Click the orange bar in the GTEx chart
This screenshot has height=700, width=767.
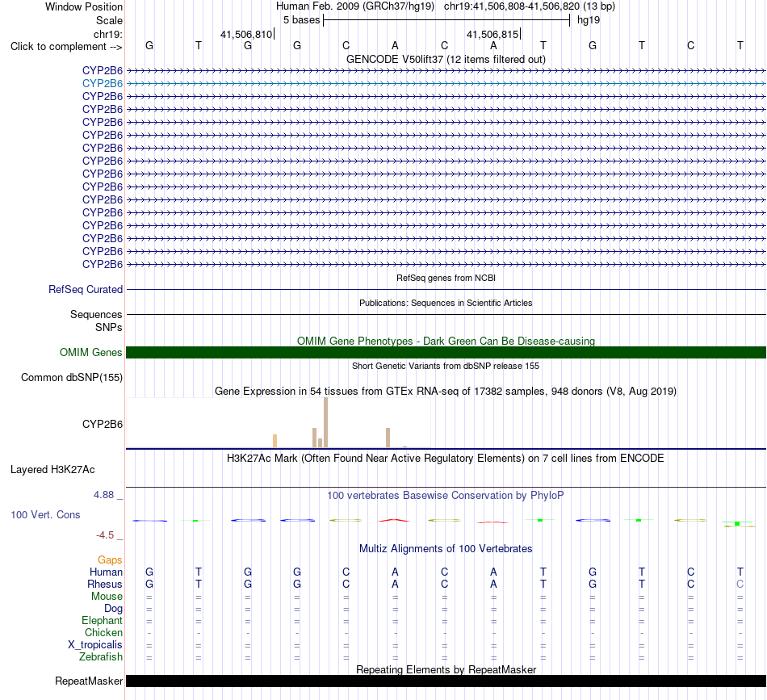pyautogui.click(x=275, y=441)
